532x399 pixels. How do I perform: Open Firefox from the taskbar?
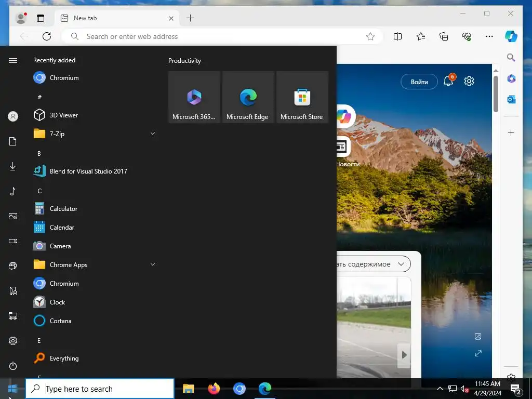point(214,389)
